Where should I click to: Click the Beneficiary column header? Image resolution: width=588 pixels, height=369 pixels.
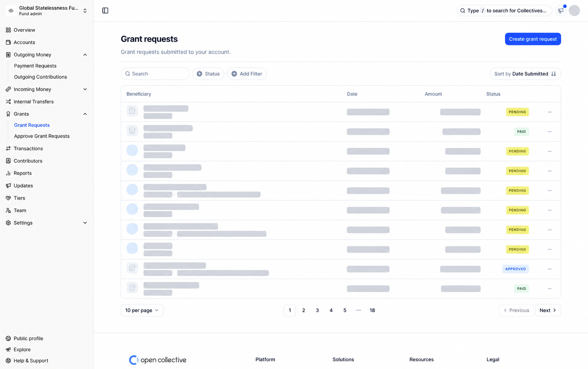pyautogui.click(x=139, y=94)
